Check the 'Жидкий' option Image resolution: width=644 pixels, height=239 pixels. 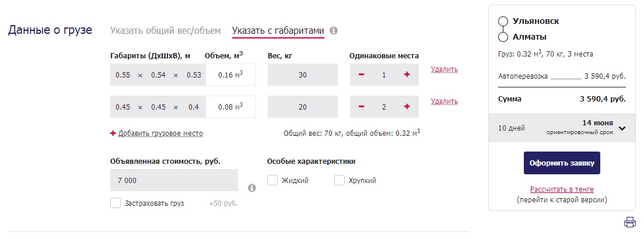(272, 181)
